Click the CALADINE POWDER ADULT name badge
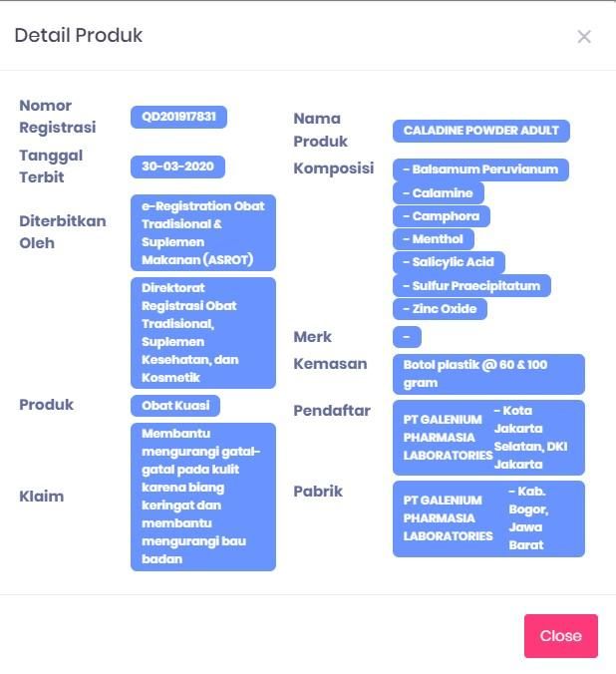Viewport: 616px width, 674px height. pyautogui.click(x=481, y=131)
